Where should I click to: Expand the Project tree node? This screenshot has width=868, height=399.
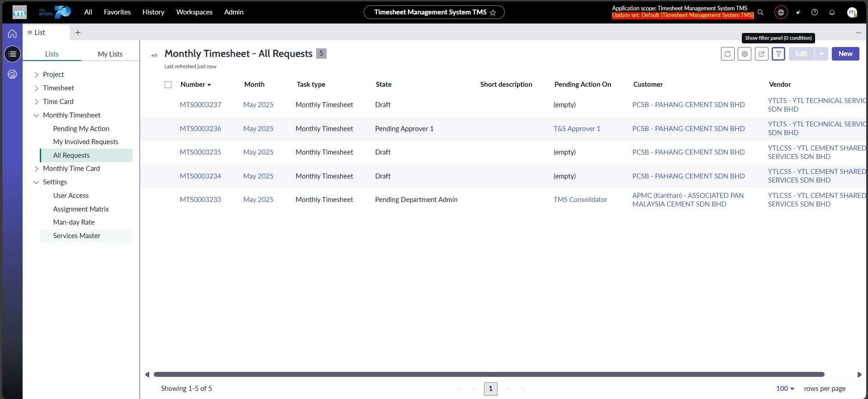[x=37, y=75]
